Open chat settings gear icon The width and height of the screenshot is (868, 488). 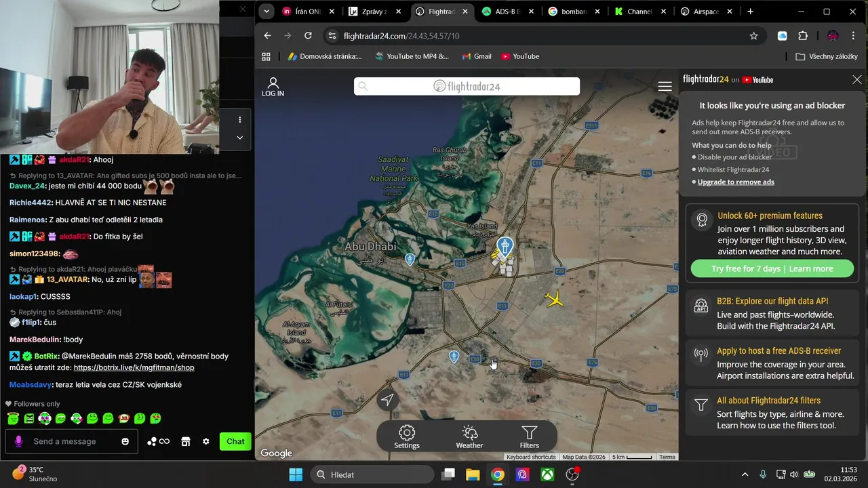tap(205, 441)
